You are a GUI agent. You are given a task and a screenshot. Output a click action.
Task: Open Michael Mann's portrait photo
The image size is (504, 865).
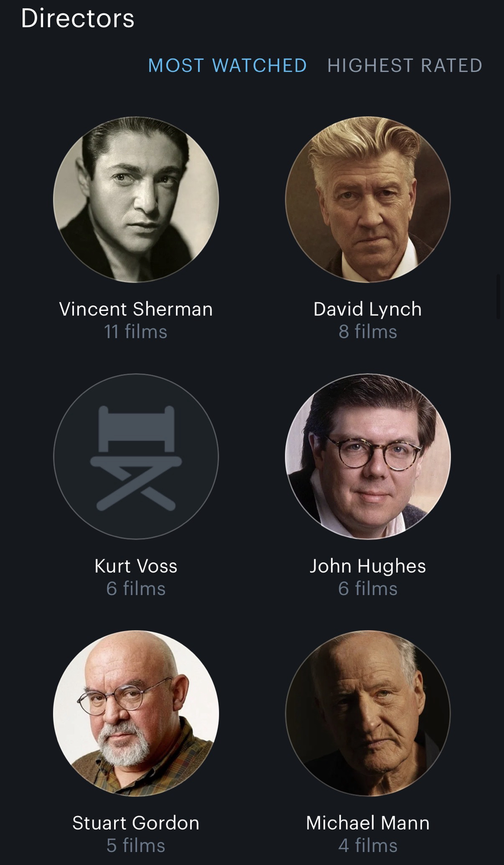(x=368, y=713)
